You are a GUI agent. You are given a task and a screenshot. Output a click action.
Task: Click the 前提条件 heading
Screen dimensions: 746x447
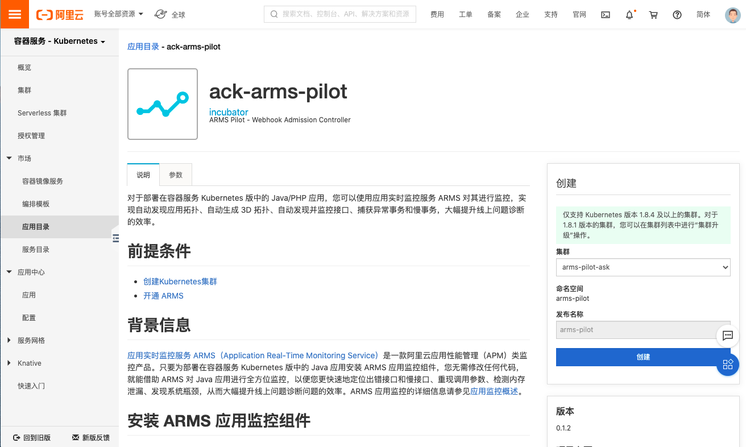(x=159, y=251)
